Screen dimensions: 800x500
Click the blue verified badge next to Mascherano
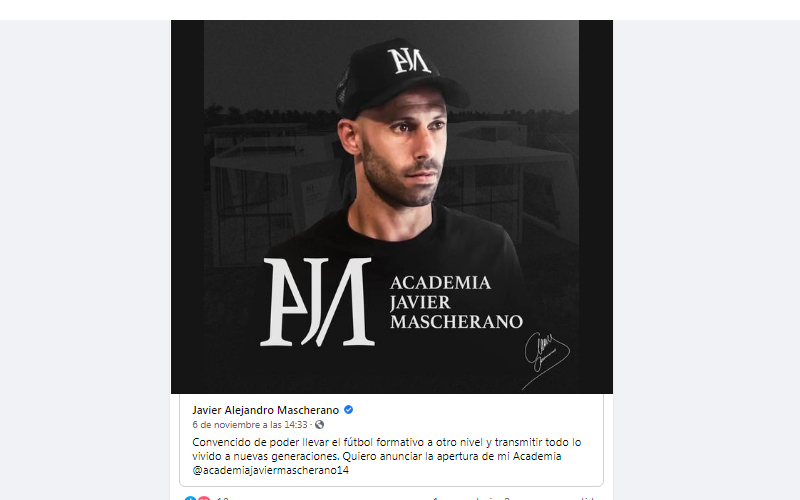click(x=348, y=410)
